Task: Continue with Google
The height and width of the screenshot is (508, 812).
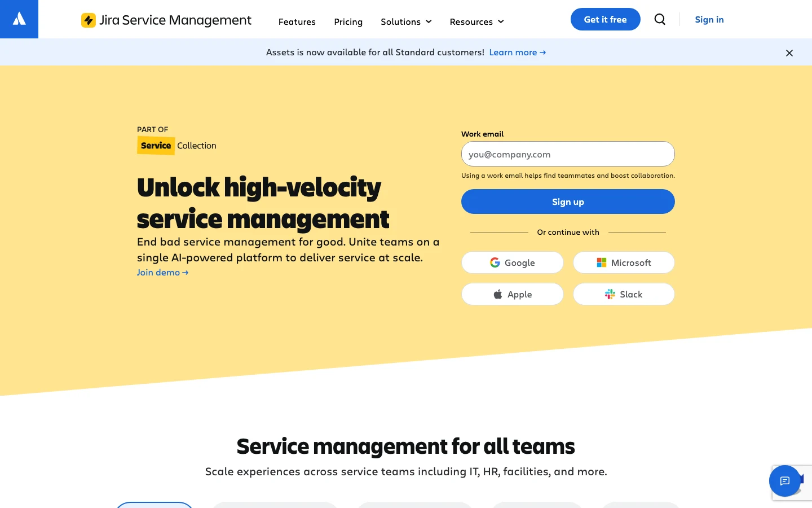Action: coord(513,262)
